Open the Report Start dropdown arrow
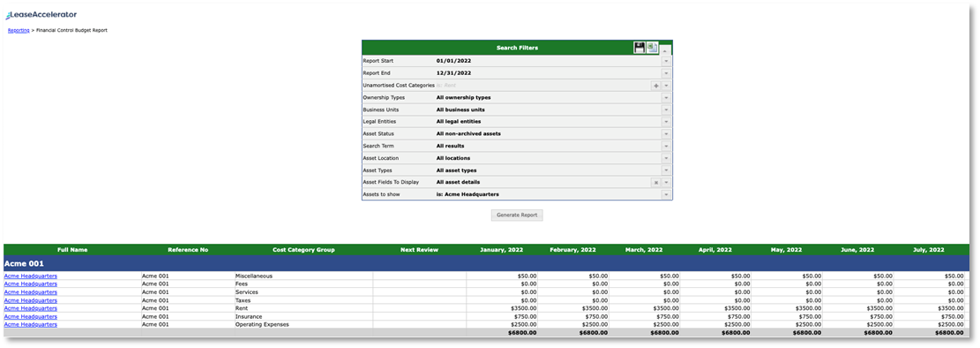This screenshot has width=980, height=348. (666, 61)
